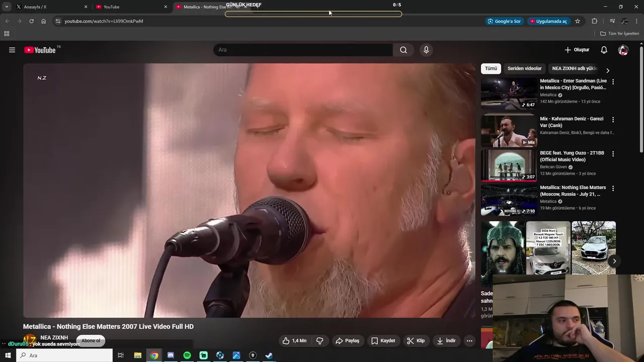The image size is (644, 362).
Task: Show next Shorts with the arrow button
Action: click(x=614, y=261)
